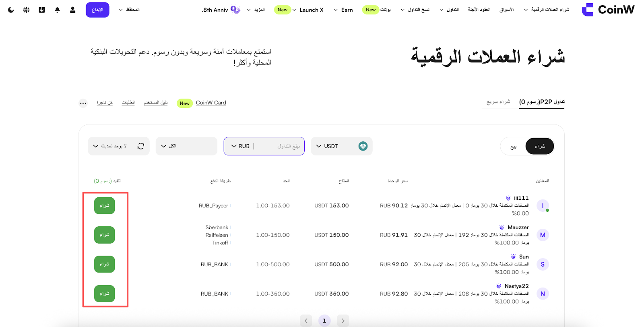The image size is (644, 327).
Task: Open the بوتات bots menu item
Action: click(x=386, y=10)
